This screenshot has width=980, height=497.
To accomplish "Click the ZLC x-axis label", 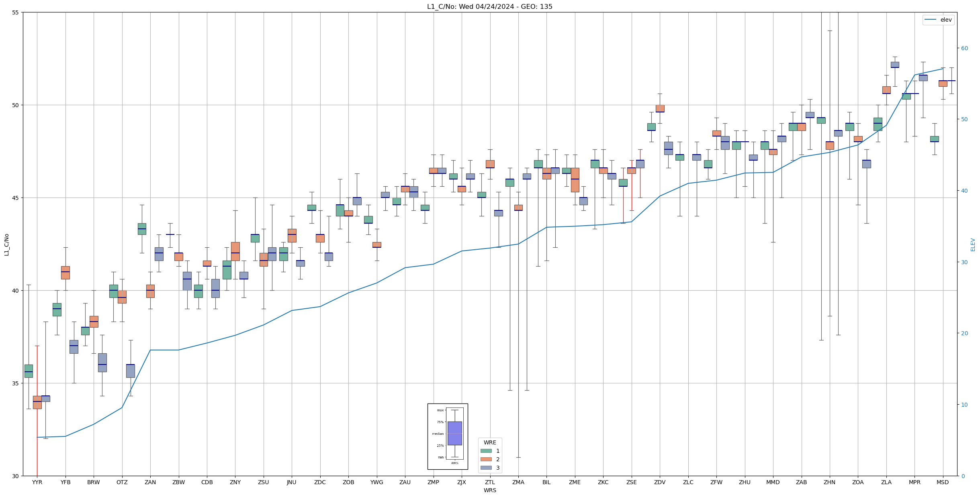I will pyautogui.click(x=688, y=482).
